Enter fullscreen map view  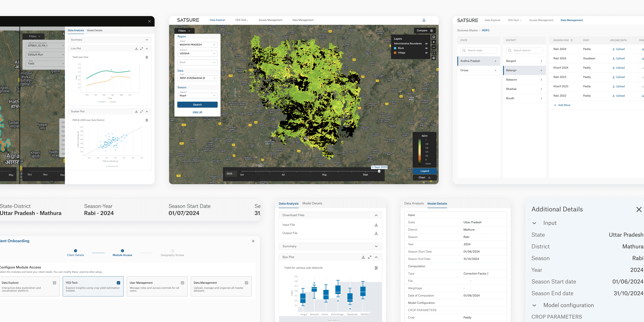pos(434,53)
